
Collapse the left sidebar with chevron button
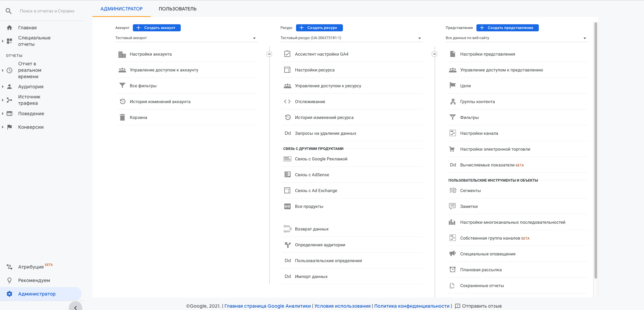coord(76,307)
